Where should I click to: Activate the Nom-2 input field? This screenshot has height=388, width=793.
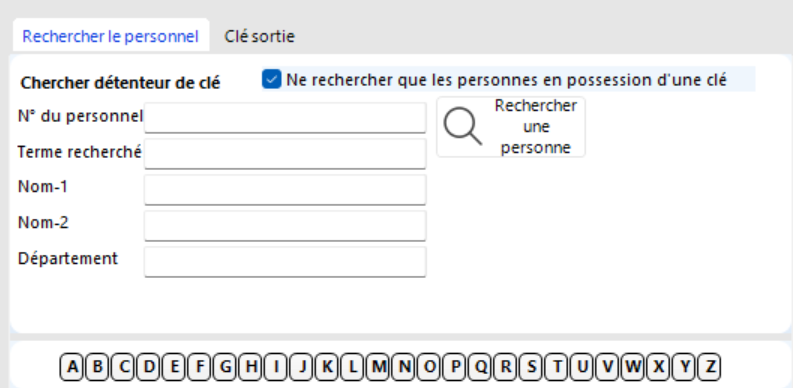click(x=285, y=226)
